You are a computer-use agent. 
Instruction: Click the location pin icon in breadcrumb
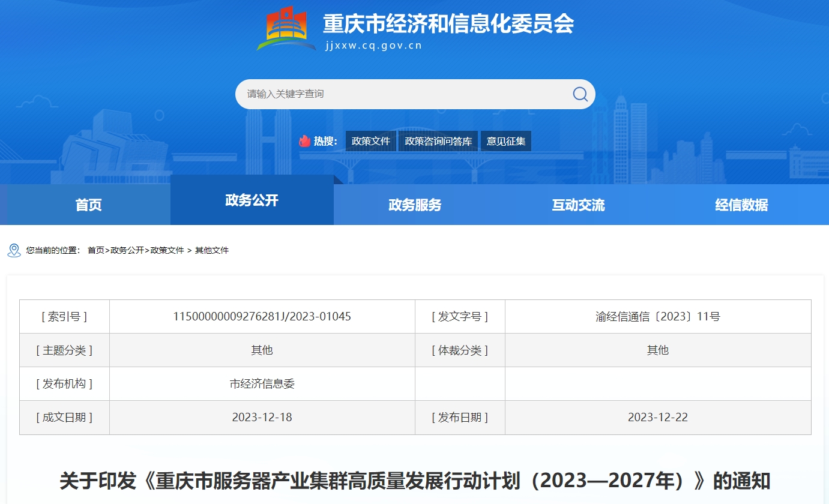[x=14, y=250]
